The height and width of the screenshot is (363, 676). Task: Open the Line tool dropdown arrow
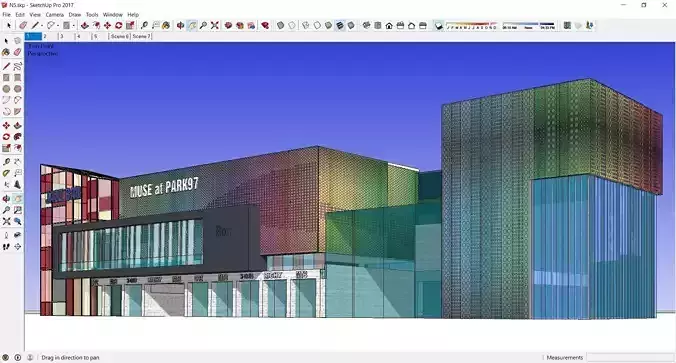click(41, 26)
